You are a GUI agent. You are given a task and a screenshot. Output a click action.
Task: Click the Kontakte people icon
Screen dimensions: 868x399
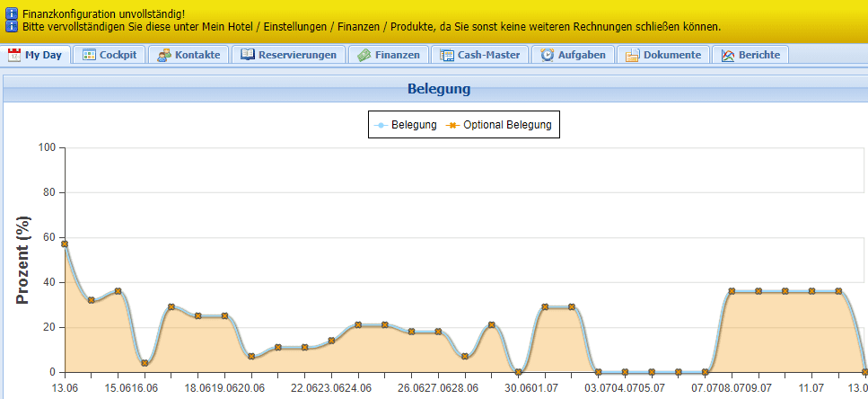pyautogui.click(x=164, y=55)
